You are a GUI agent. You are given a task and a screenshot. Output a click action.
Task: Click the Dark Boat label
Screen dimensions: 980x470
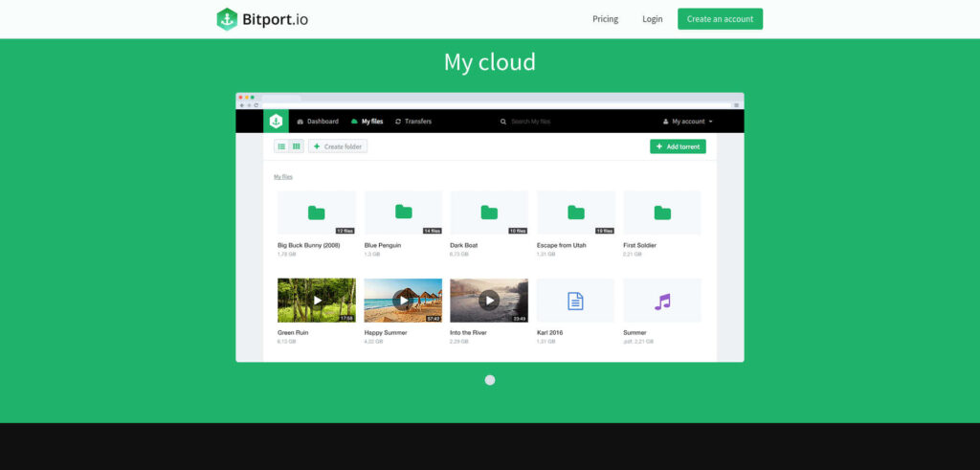464,246
